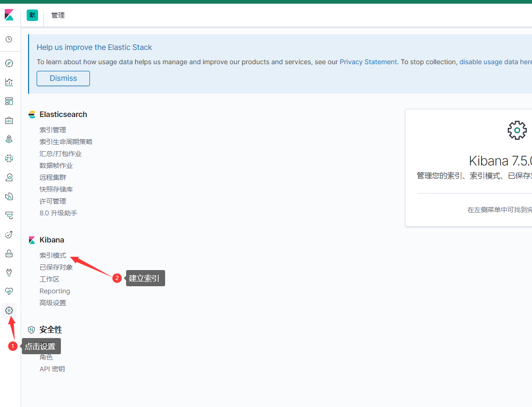Open APM from the sidebar
Screen dimensions: 532x407
(9, 215)
